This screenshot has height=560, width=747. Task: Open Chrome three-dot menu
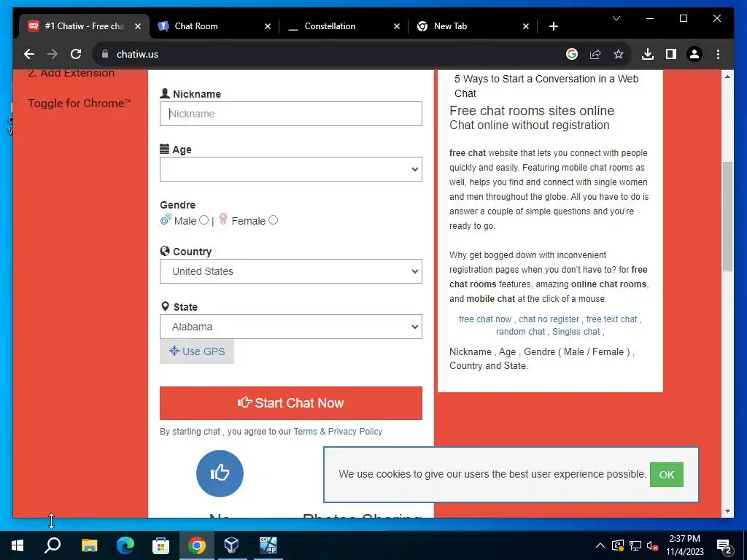click(718, 54)
